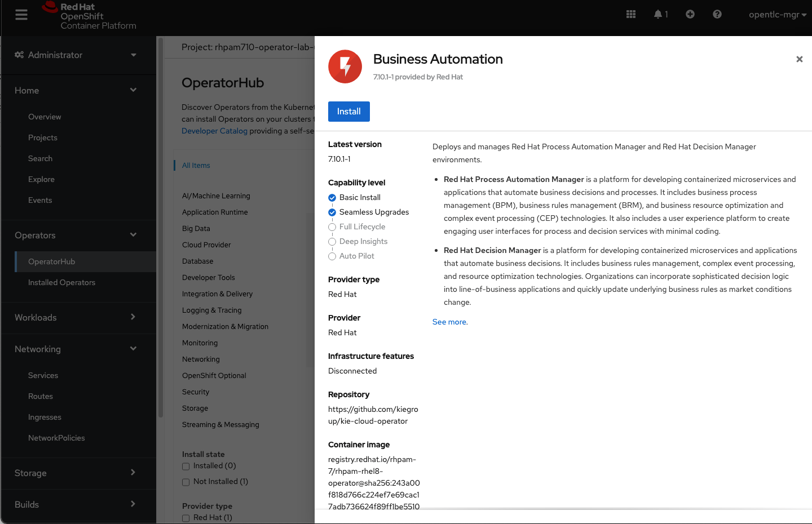Open Explore in the sidebar
The width and height of the screenshot is (812, 524).
pyautogui.click(x=41, y=179)
